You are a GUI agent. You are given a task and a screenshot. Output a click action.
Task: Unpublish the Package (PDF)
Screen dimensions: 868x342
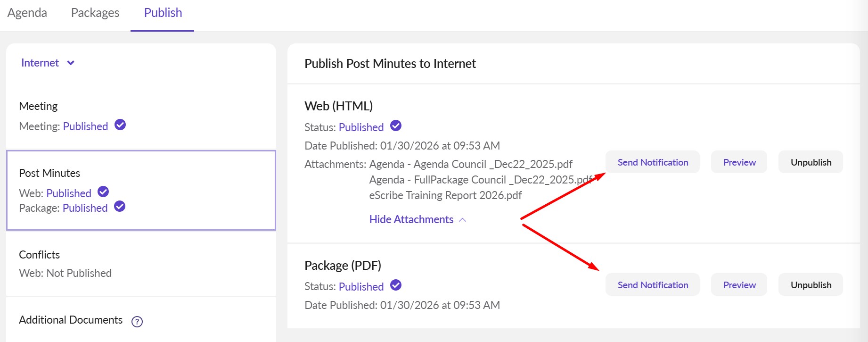[x=811, y=285]
